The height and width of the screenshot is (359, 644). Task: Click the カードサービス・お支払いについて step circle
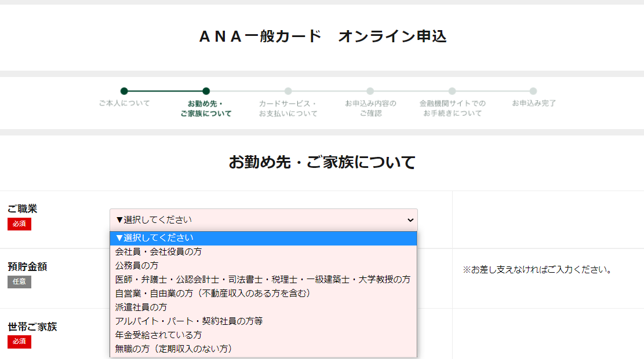pos(288,91)
